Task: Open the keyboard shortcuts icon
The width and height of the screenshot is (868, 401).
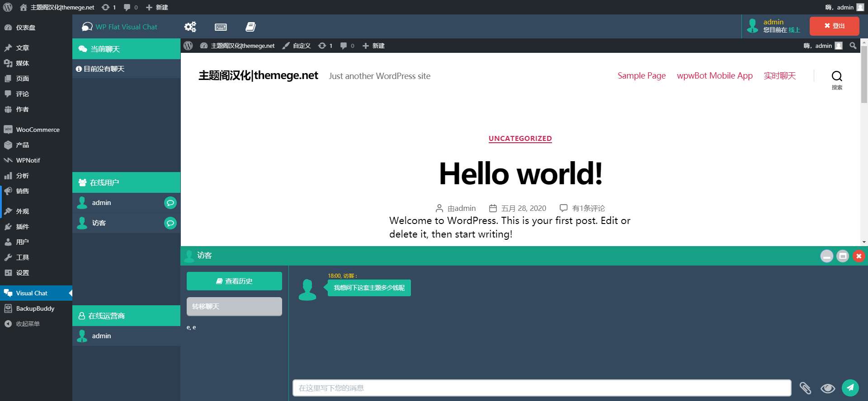Action: pos(221,27)
